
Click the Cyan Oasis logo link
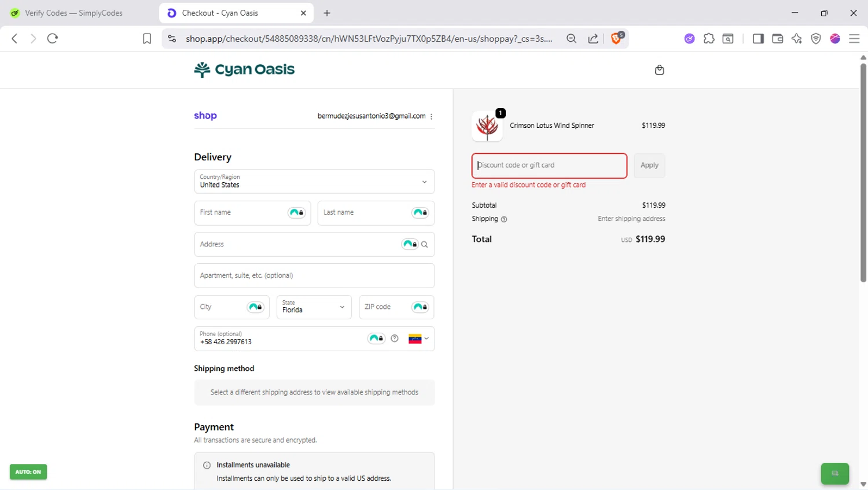tap(244, 69)
